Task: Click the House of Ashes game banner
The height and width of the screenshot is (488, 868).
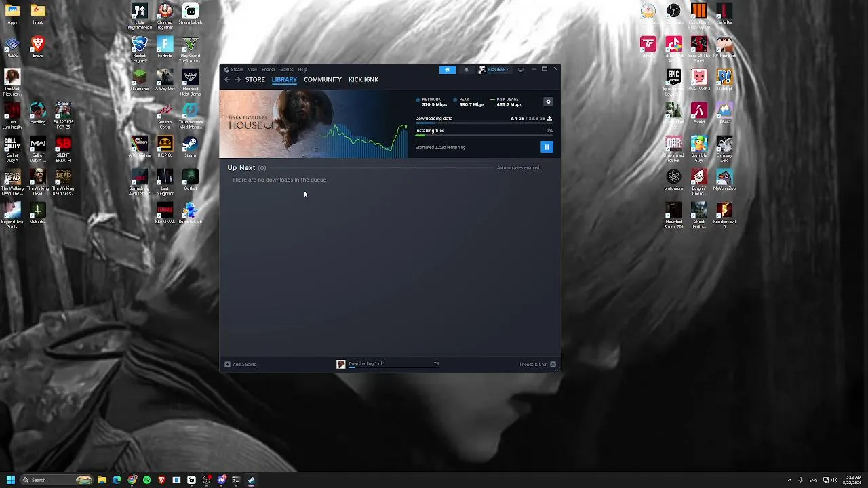Action: [275, 124]
